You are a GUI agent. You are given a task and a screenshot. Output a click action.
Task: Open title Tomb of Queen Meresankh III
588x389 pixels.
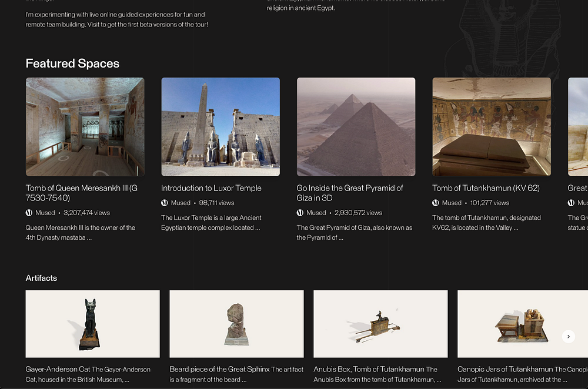[81, 193]
